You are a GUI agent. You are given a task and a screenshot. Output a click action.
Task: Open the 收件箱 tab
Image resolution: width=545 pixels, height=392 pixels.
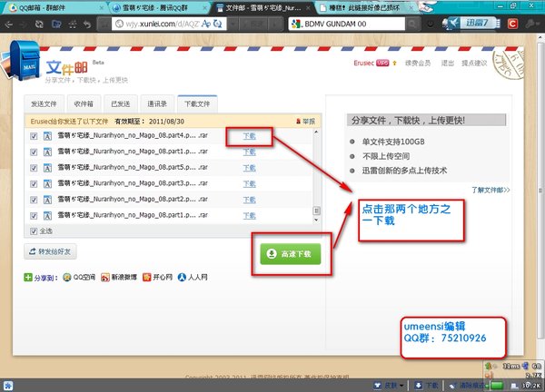[84, 103]
